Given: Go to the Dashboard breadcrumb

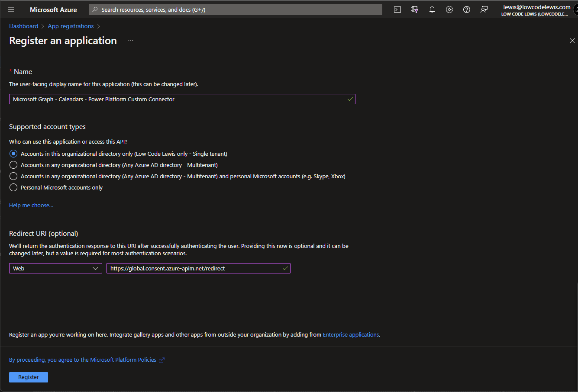Looking at the screenshot, I should [x=23, y=26].
